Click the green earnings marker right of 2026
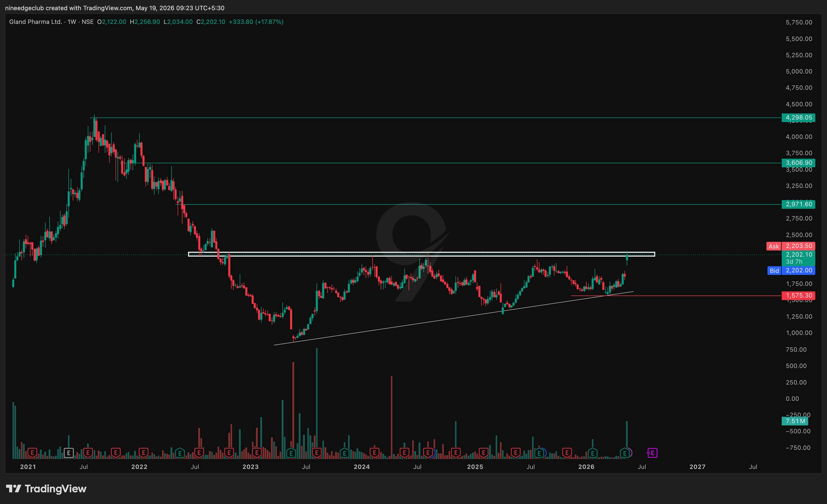Screen dimensions: 827x504 [x=592, y=453]
